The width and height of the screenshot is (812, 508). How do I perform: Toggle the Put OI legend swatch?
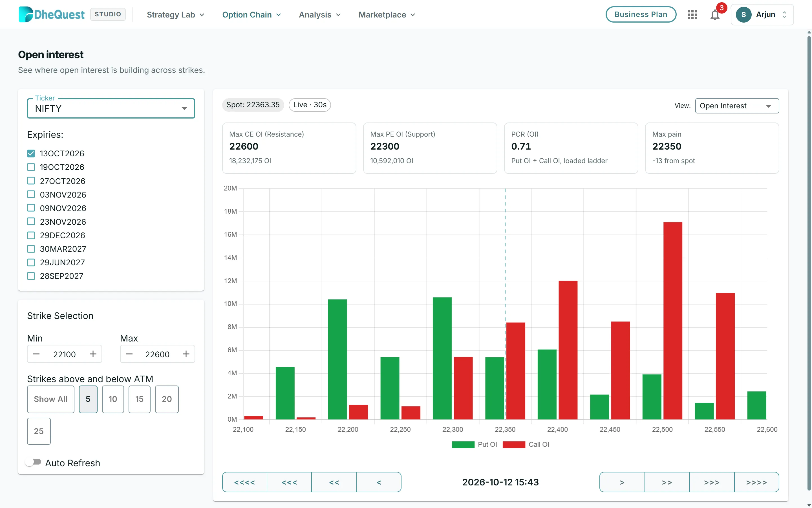pyautogui.click(x=463, y=444)
